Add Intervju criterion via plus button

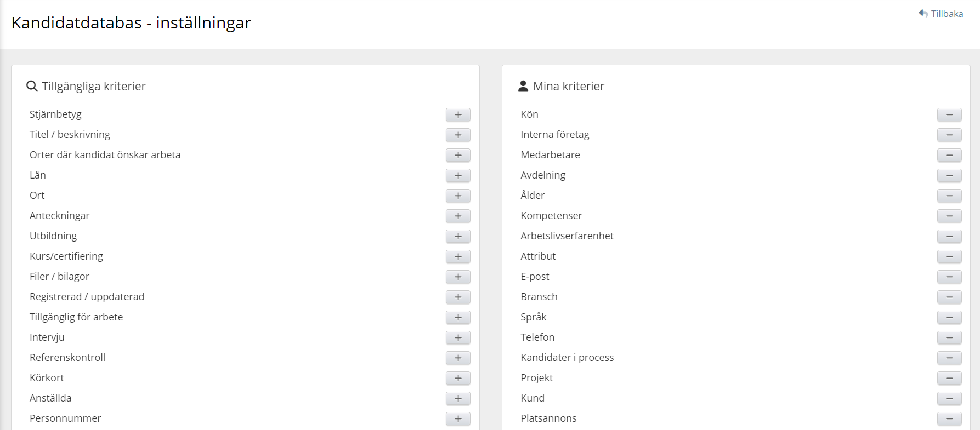coord(458,337)
